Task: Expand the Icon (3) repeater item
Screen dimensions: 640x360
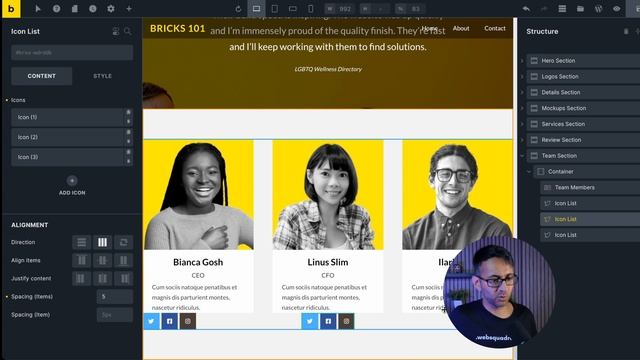Action: point(67,157)
